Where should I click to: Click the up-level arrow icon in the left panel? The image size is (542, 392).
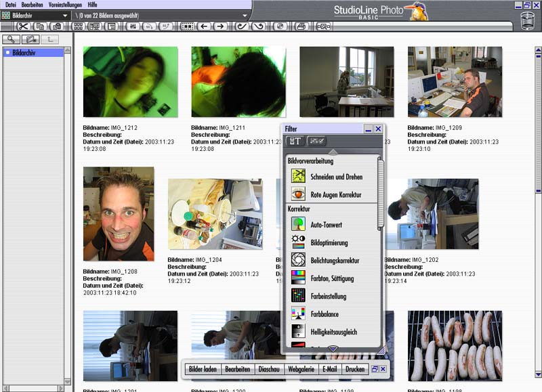tap(49, 39)
